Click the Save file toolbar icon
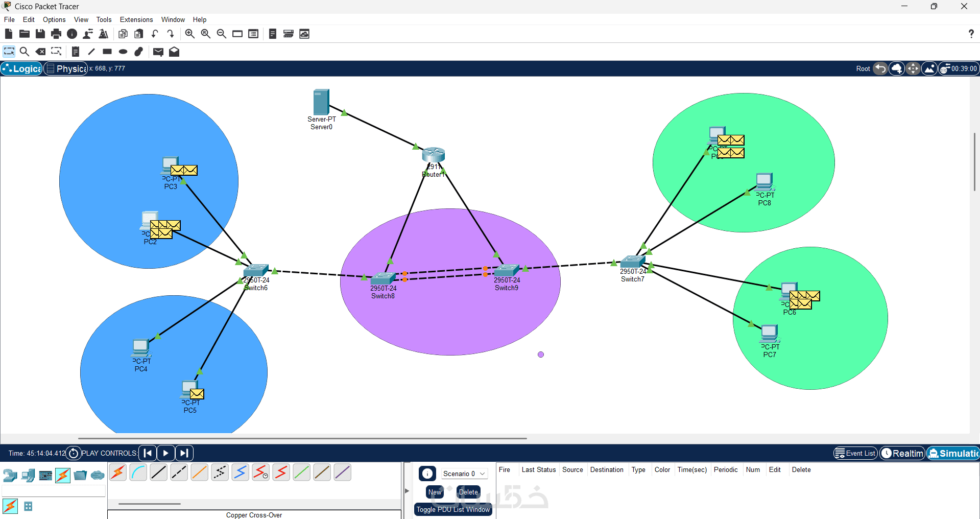 click(40, 34)
